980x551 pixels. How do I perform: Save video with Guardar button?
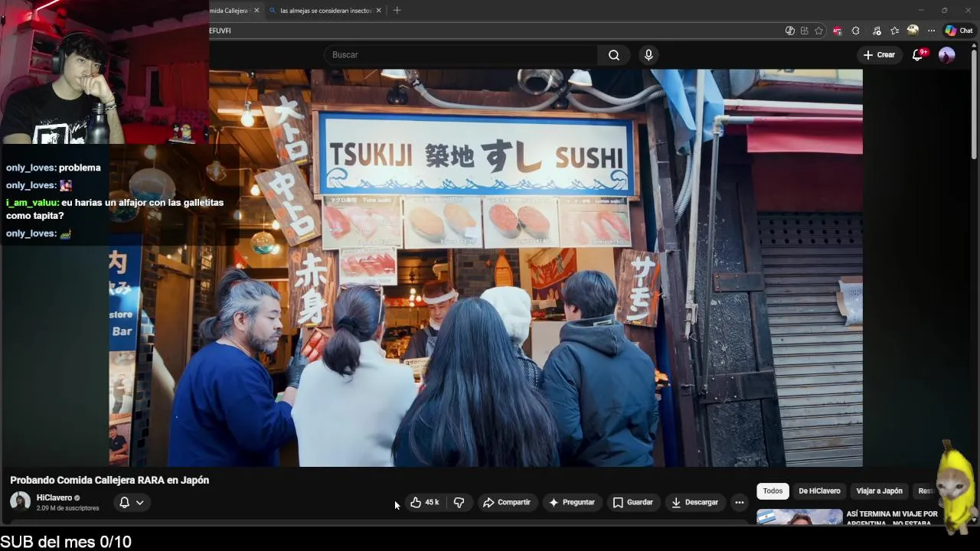coord(633,503)
